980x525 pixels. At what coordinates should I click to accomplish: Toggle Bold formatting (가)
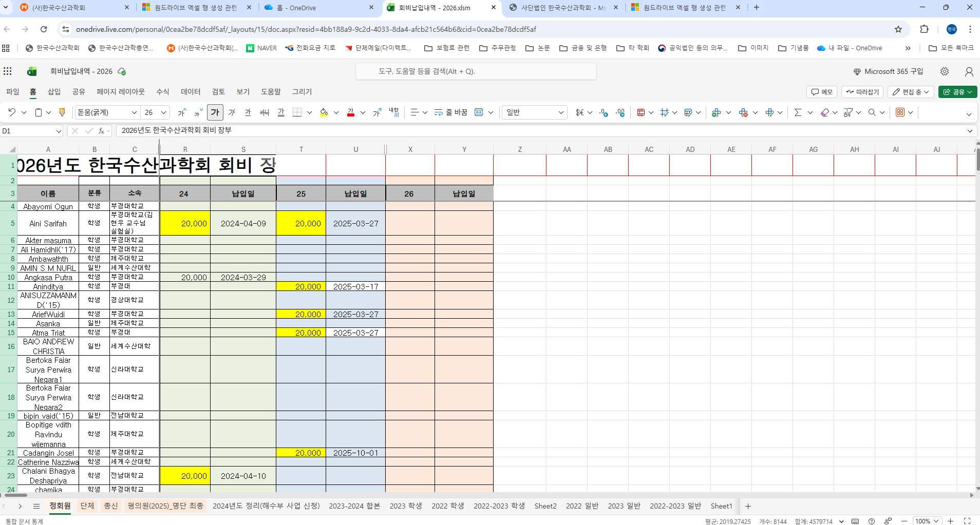[215, 112]
